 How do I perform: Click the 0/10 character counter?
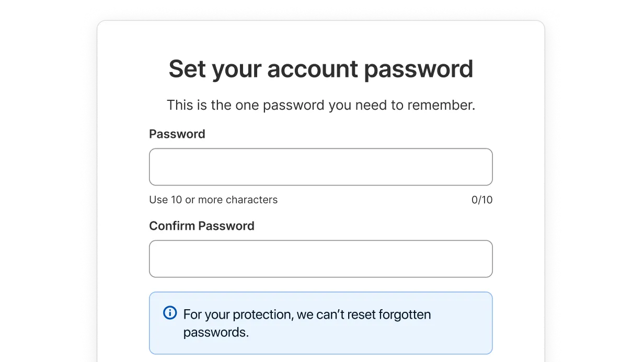coord(481,200)
